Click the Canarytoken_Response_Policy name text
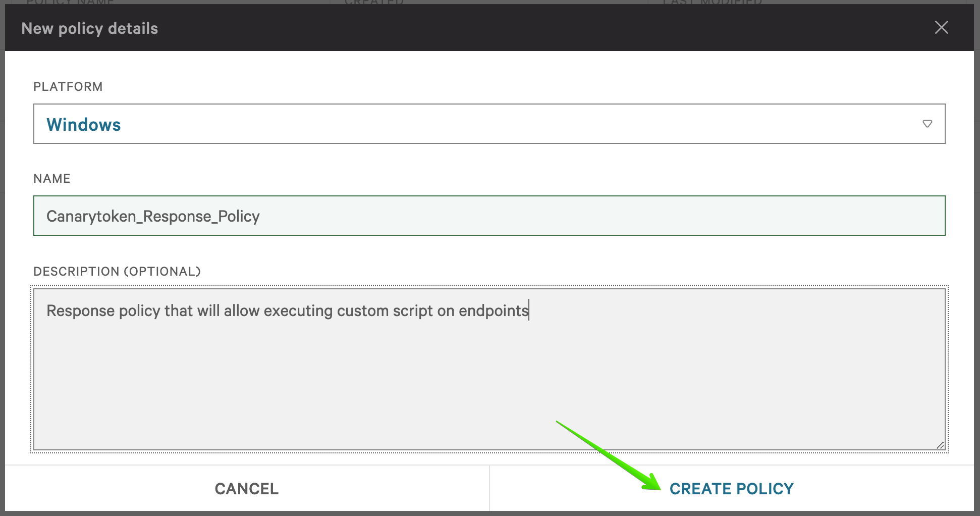The image size is (980, 516). coord(153,216)
